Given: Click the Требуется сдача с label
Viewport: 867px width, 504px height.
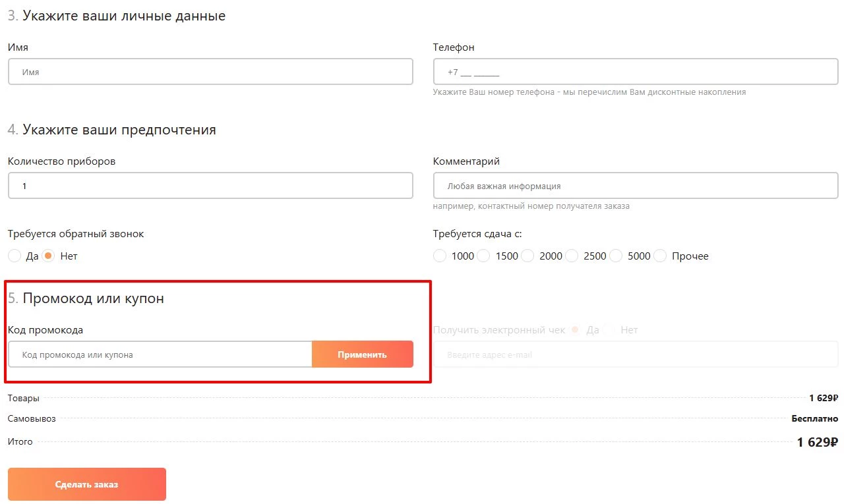Looking at the screenshot, I should [477, 234].
